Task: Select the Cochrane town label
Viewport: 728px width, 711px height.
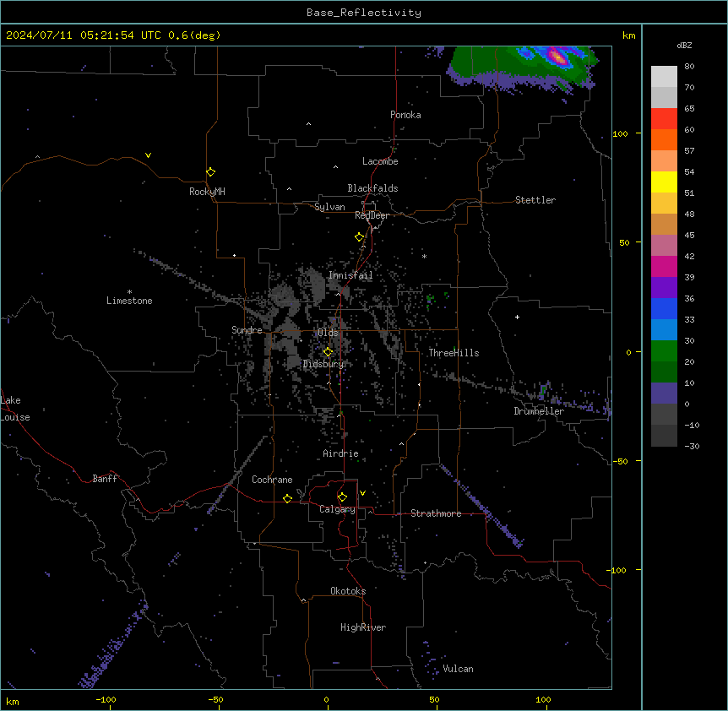Action: (x=272, y=480)
